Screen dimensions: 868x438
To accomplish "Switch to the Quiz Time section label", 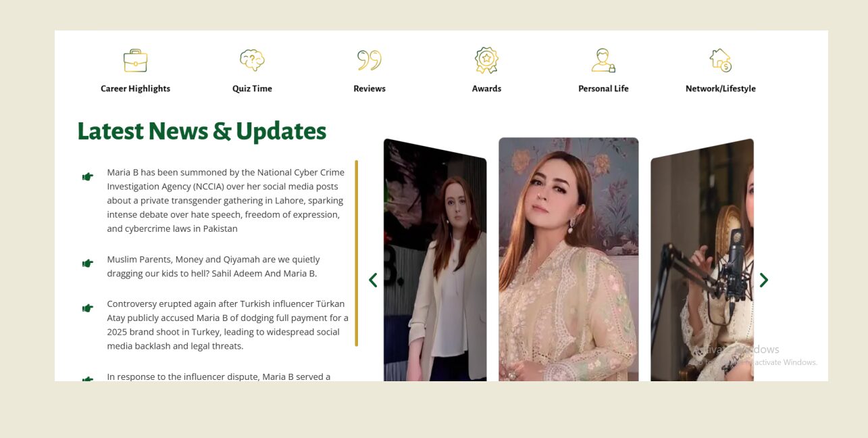I will tap(252, 89).
